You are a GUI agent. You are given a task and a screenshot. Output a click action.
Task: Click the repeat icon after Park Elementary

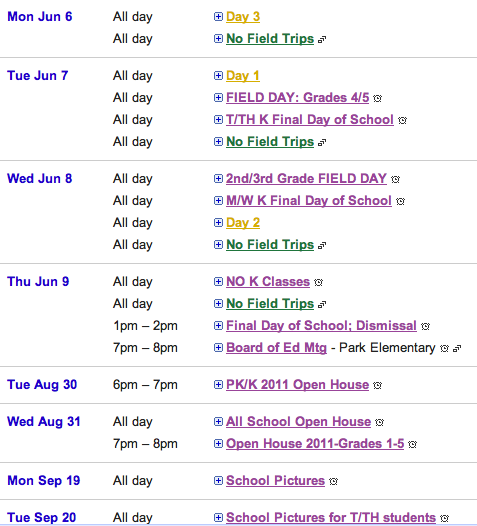click(x=457, y=349)
